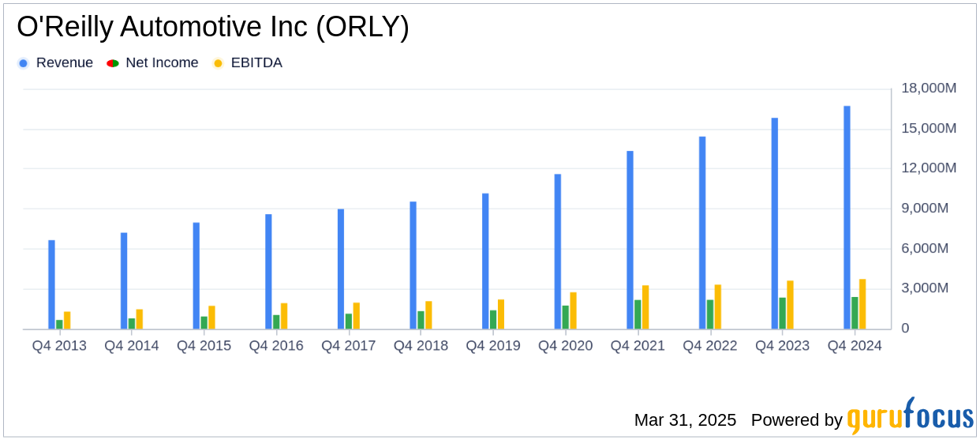Click the Q4 2022 axis label

coord(710,346)
